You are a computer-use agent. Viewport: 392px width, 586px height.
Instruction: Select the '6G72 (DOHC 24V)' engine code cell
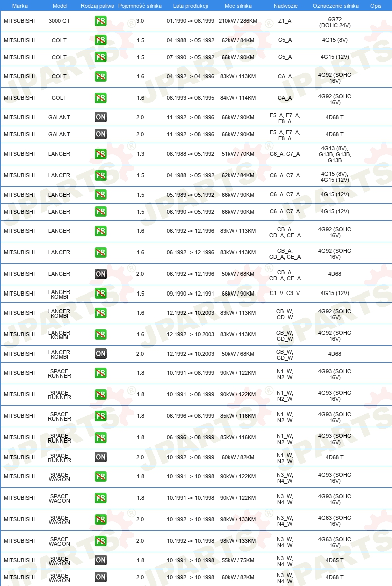335,22
